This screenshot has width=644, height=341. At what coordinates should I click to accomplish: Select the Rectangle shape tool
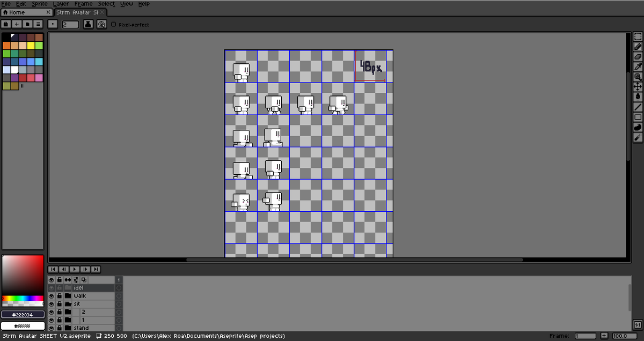point(638,117)
